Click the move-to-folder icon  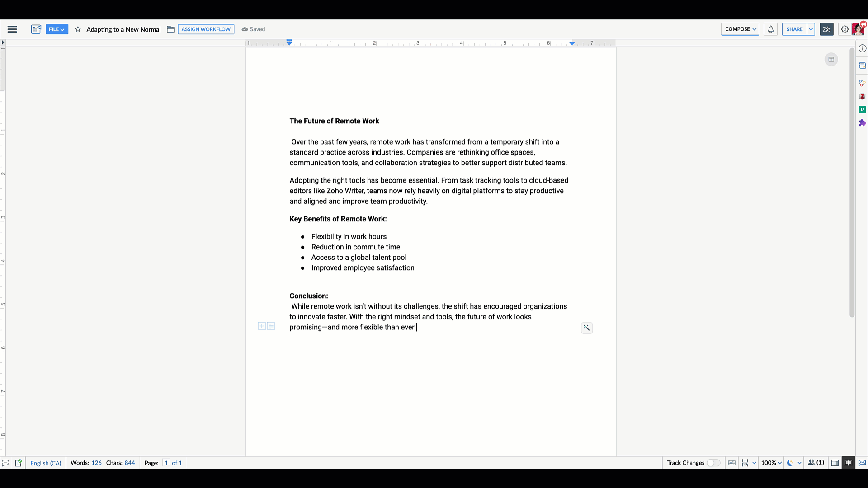click(170, 29)
